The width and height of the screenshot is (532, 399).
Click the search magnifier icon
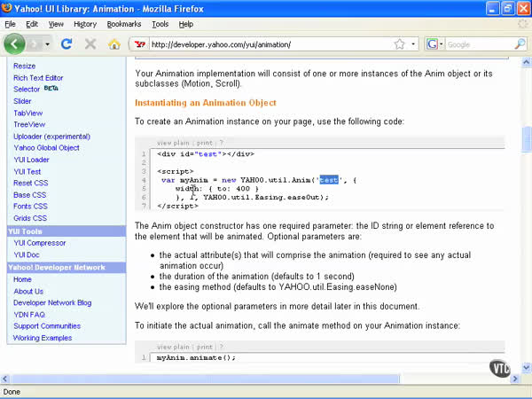click(520, 43)
